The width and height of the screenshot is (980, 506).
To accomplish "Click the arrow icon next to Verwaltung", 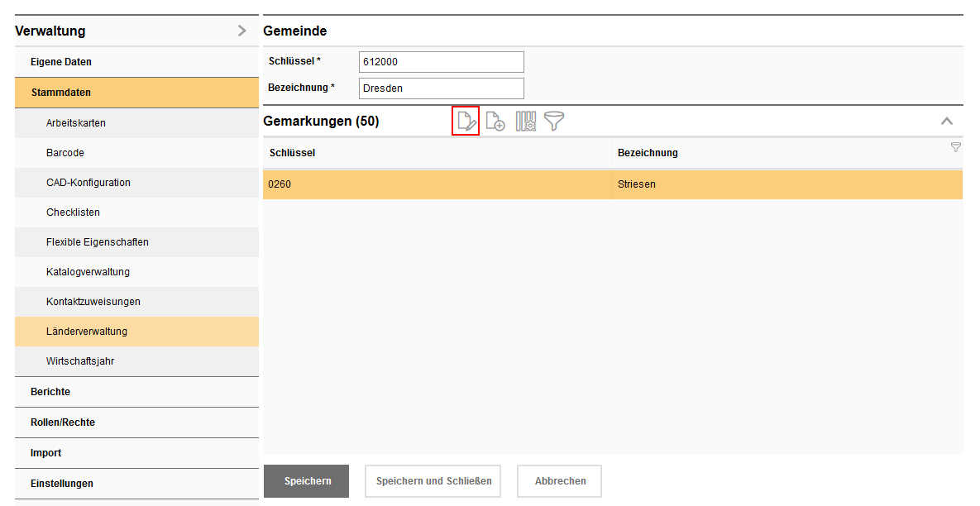I will tap(241, 30).
